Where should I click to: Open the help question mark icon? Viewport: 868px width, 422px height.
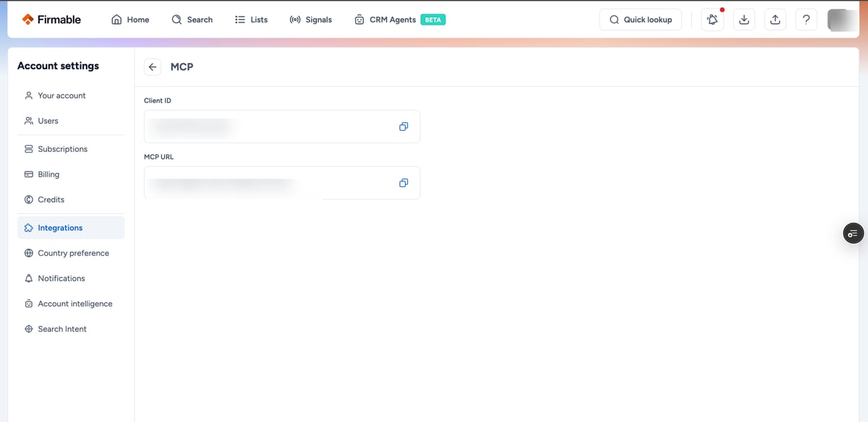tap(806, 20)
